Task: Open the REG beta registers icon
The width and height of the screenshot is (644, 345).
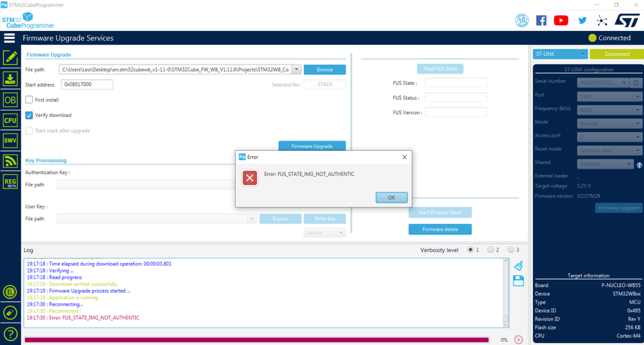Action: [10, 182]
